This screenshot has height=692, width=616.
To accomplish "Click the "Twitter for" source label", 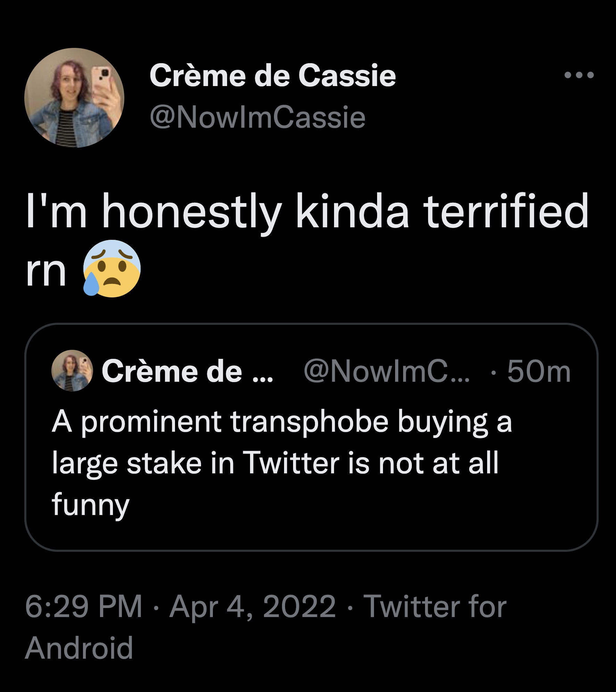I will point(435,606).
